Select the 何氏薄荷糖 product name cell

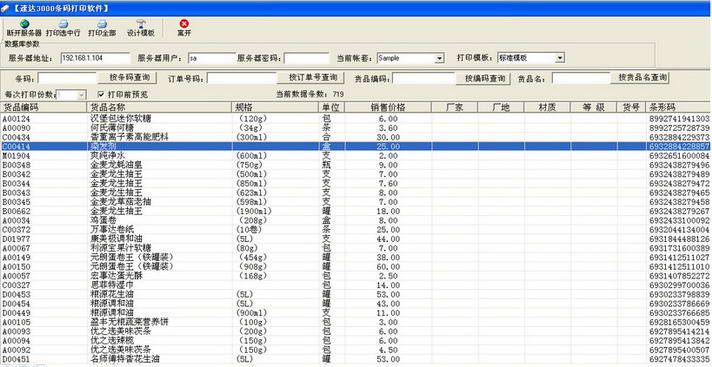(x=112, y=128)
